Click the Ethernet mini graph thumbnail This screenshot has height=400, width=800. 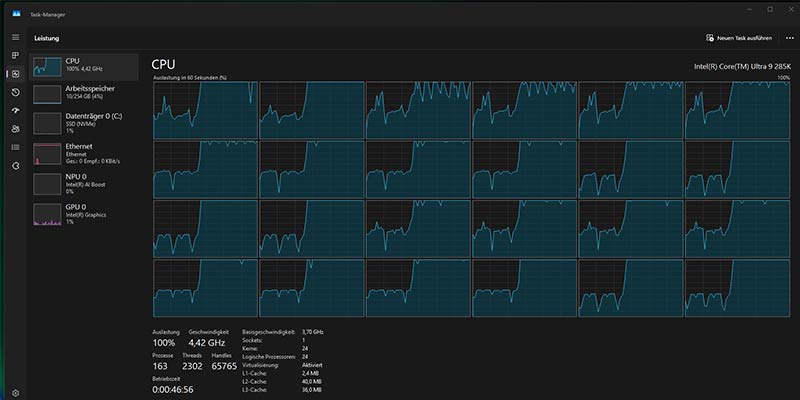coord(47,154)
